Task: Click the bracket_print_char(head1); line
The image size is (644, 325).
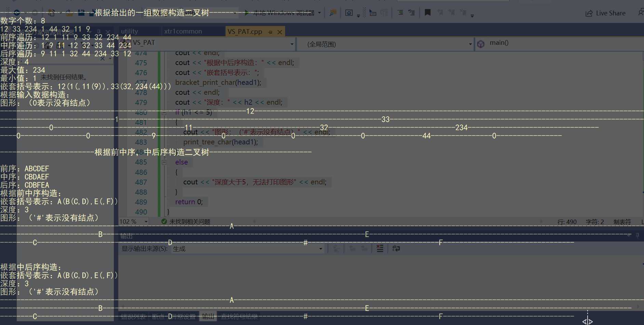Action: point(218,82)
